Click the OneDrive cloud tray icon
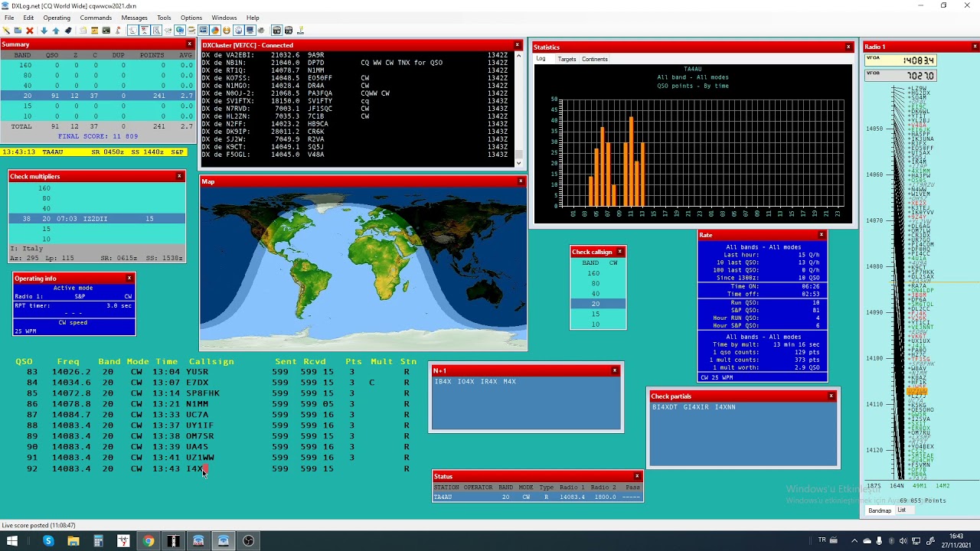Screen dimensions: 980x551 pos(867,541)
